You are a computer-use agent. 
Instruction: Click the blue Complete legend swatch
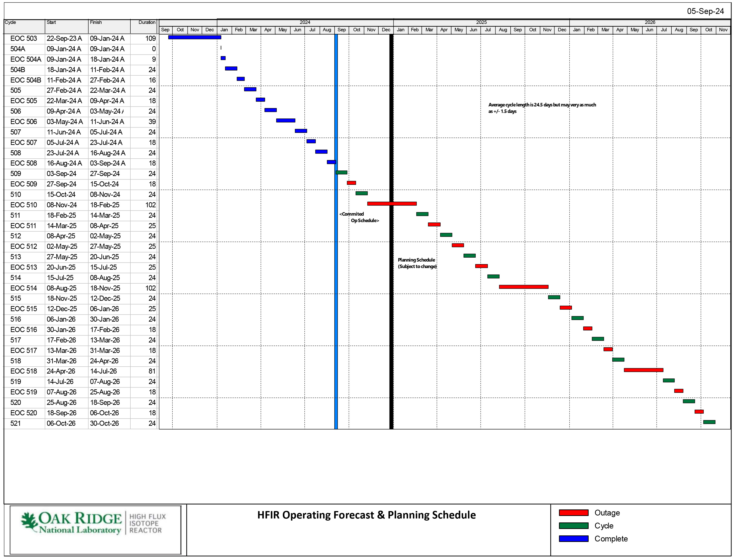tap(574, 539)
